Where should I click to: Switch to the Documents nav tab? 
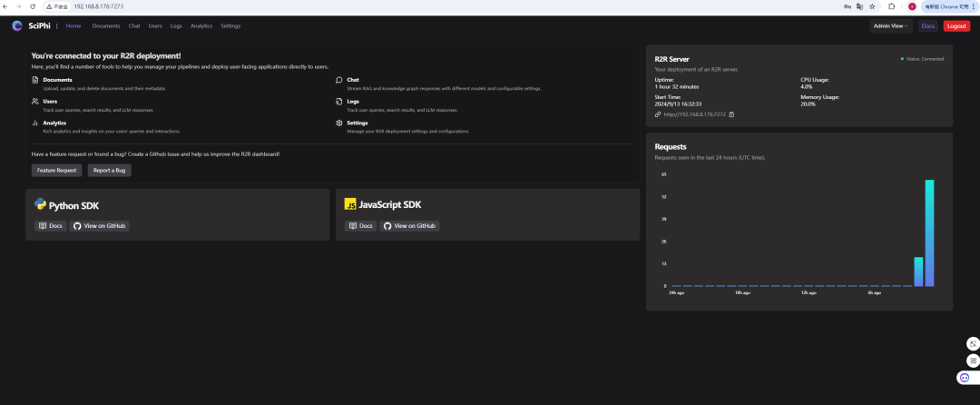[x=106, y=26]
